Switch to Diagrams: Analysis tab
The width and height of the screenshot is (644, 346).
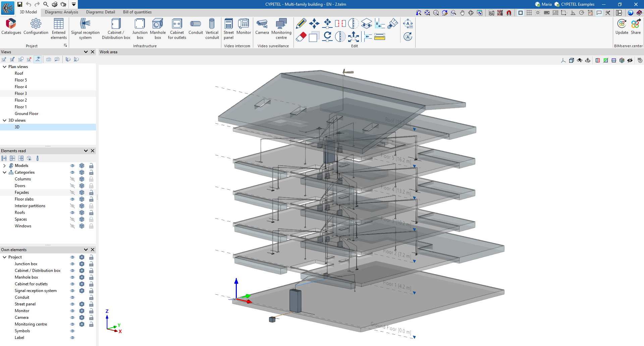pos(61,12)
